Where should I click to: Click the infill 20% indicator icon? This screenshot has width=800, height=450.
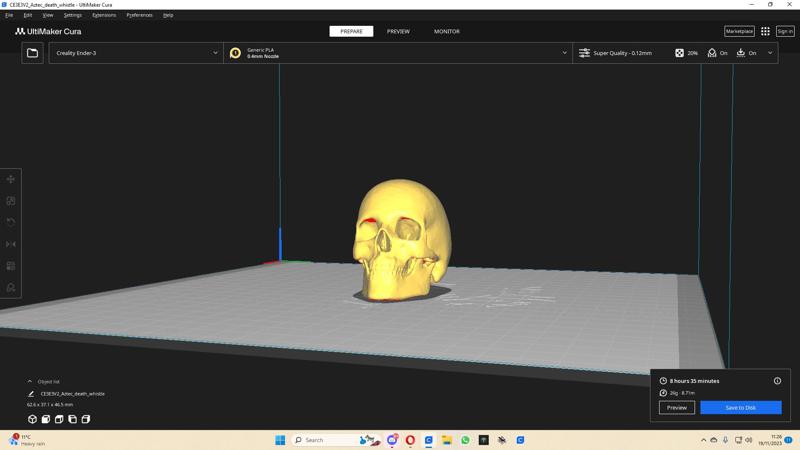pyautogui.click(x=679, y=53)
